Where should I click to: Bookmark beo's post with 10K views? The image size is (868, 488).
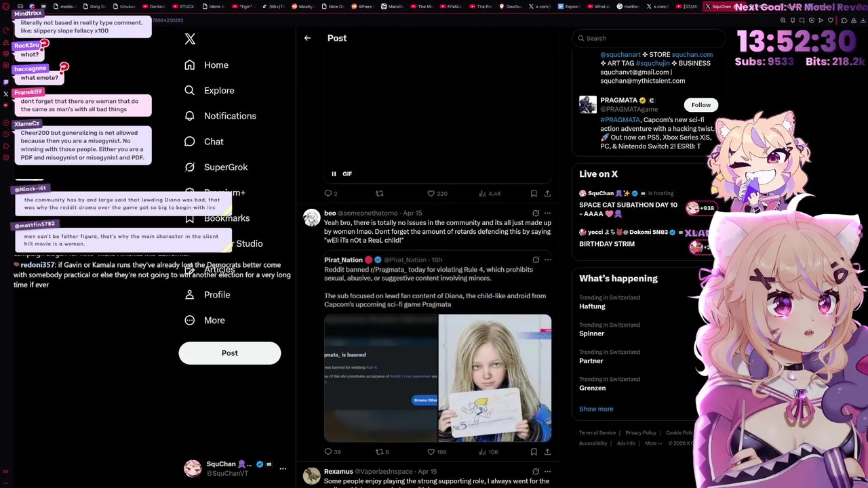[534, 452]
